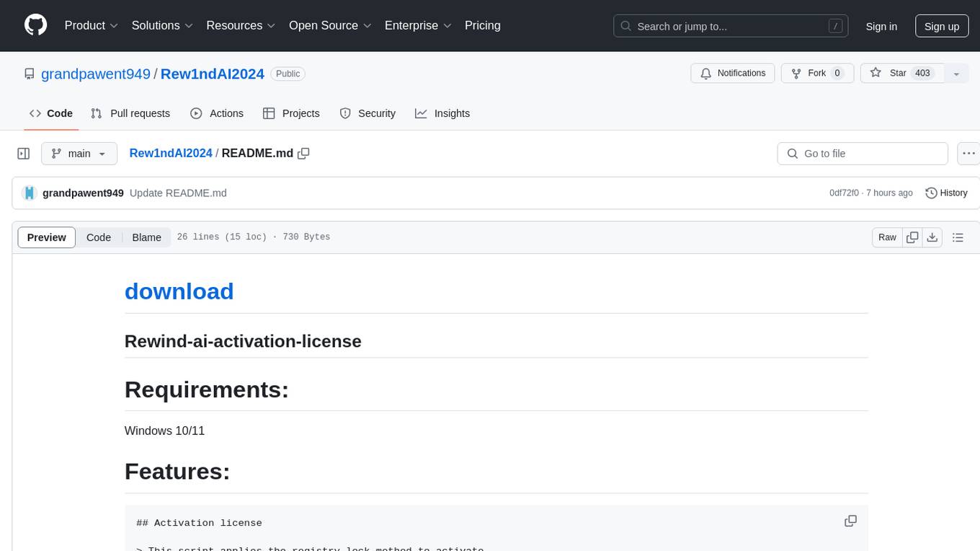Open the main branch selector
Screen dimensions: 980x551
tap(79, 154)
